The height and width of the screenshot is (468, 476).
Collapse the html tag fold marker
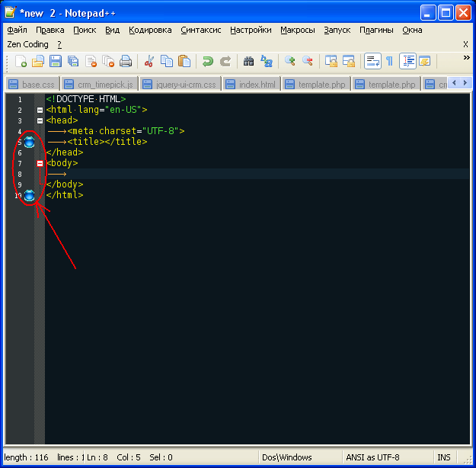pyautogui.click(x=40, y=110)
